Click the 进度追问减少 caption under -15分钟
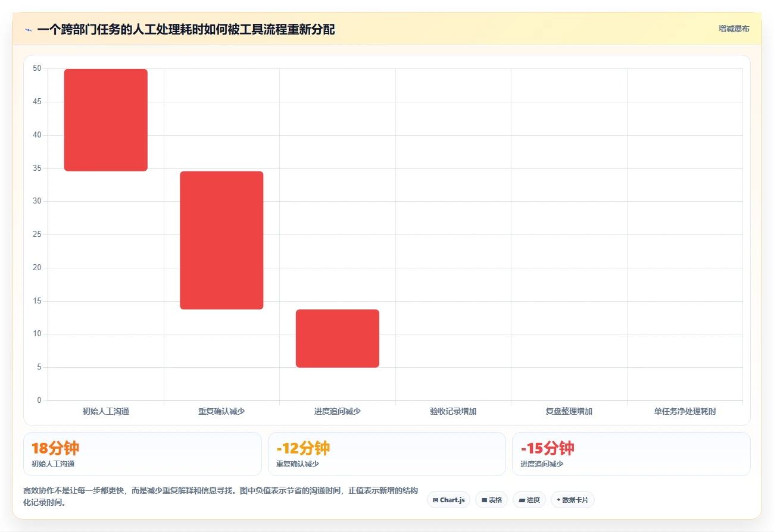This screenshot has width=774, height=532. (x=542, y=464)
